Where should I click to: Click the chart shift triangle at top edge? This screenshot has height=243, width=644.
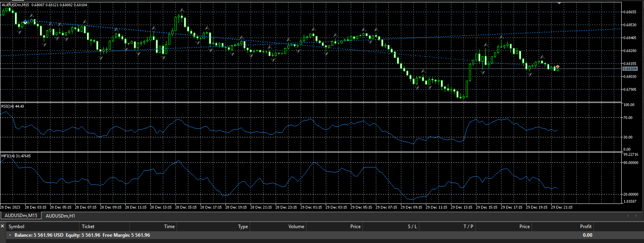(x=559, y=3)
